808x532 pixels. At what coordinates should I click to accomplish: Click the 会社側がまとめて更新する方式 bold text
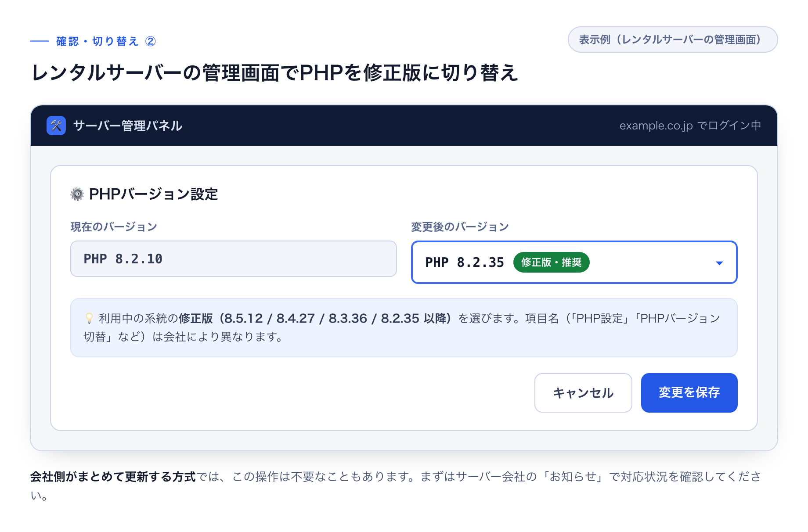click(x=113, y=477)
